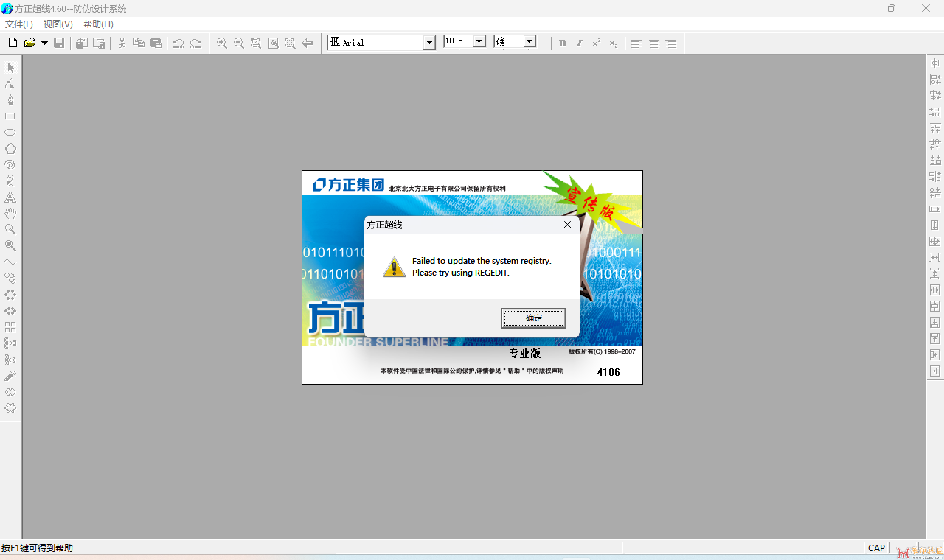Open the 磅 unit dropdown
The image size is (944, 560).
530,41
